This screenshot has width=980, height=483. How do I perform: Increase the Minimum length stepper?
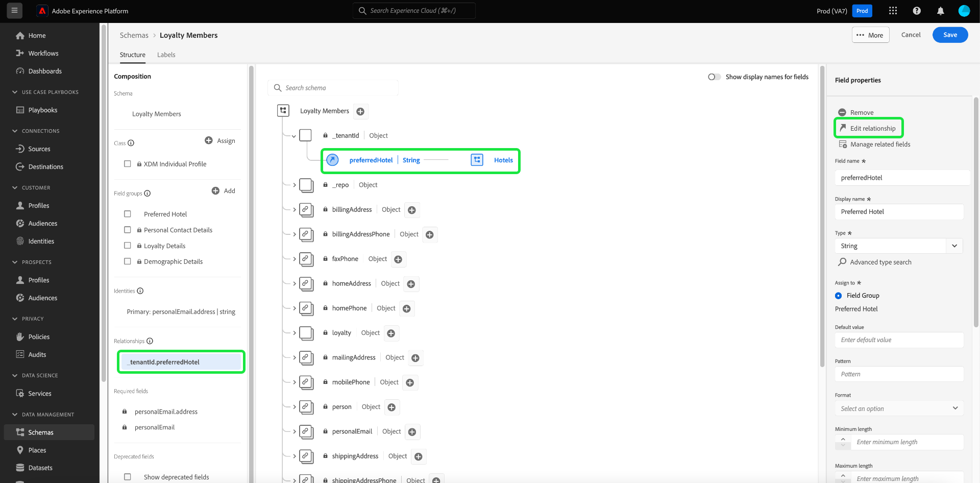coord(843,439)
